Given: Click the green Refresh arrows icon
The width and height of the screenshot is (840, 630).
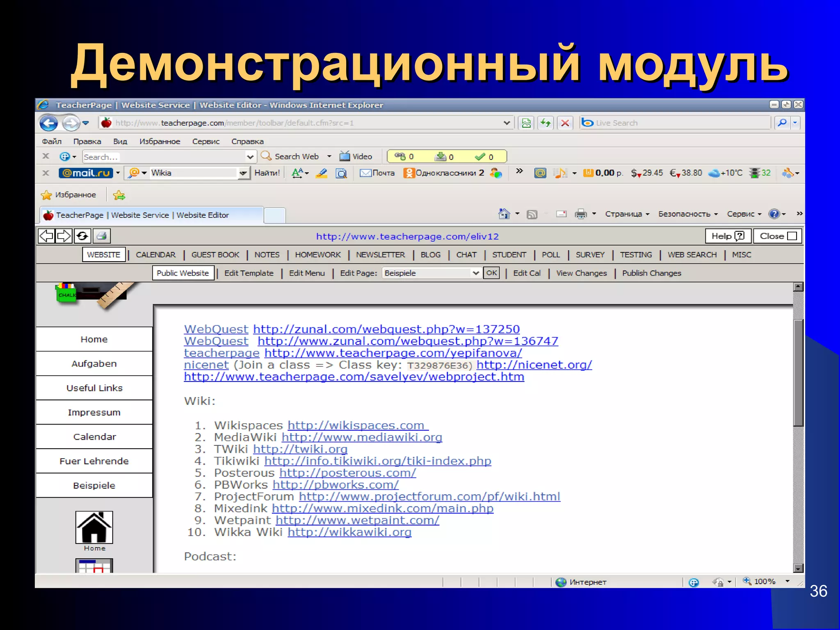Looking at the screenshot, I should [546, 123].
